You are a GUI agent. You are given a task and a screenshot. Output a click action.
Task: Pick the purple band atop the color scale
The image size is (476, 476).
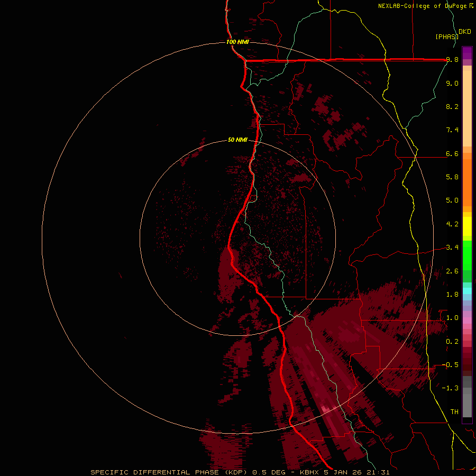pos(467,53)
